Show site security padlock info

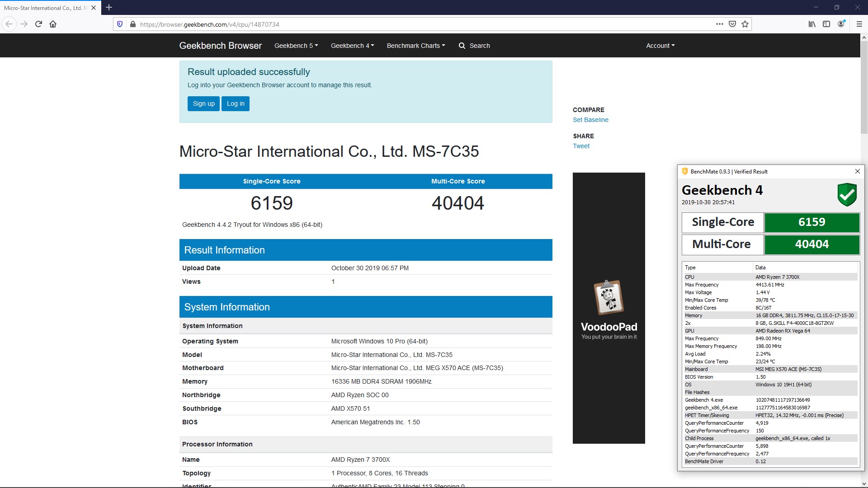[x=132, y=24]
